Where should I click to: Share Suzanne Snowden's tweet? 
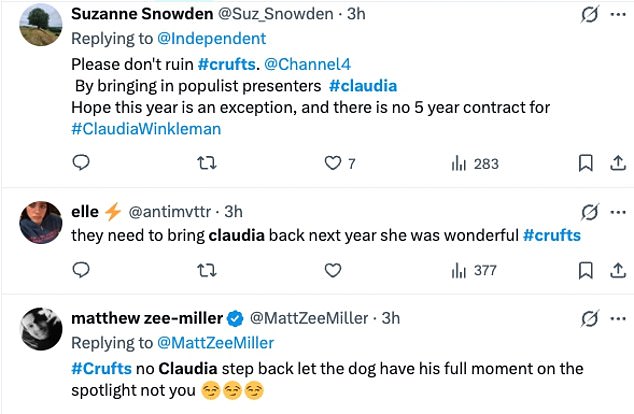click(618, 163)
